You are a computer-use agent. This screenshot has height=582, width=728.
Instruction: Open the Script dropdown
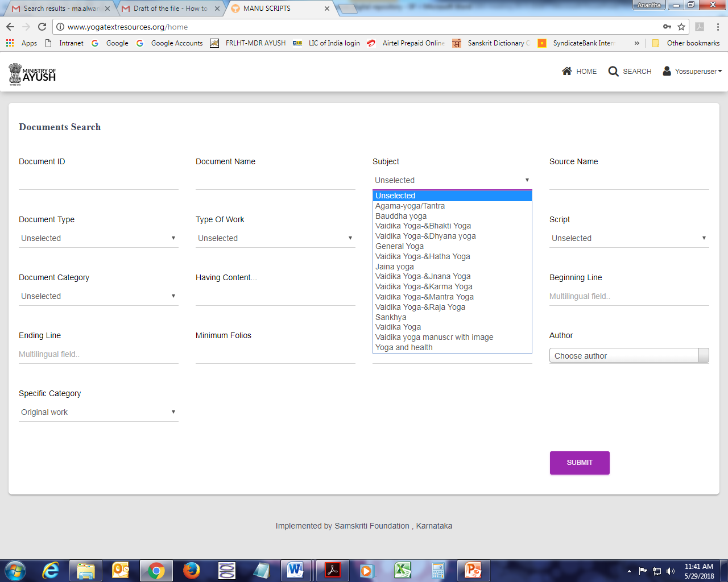[628, 238]
